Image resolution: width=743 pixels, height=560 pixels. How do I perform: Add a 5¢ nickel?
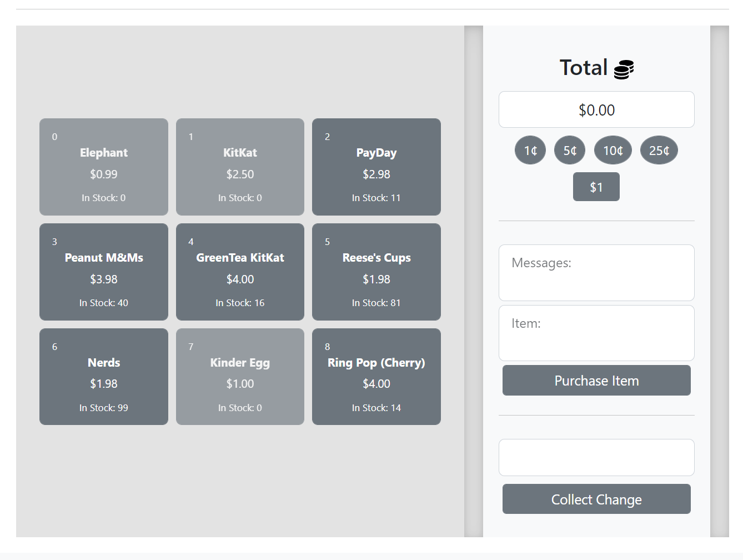point(570,151)
